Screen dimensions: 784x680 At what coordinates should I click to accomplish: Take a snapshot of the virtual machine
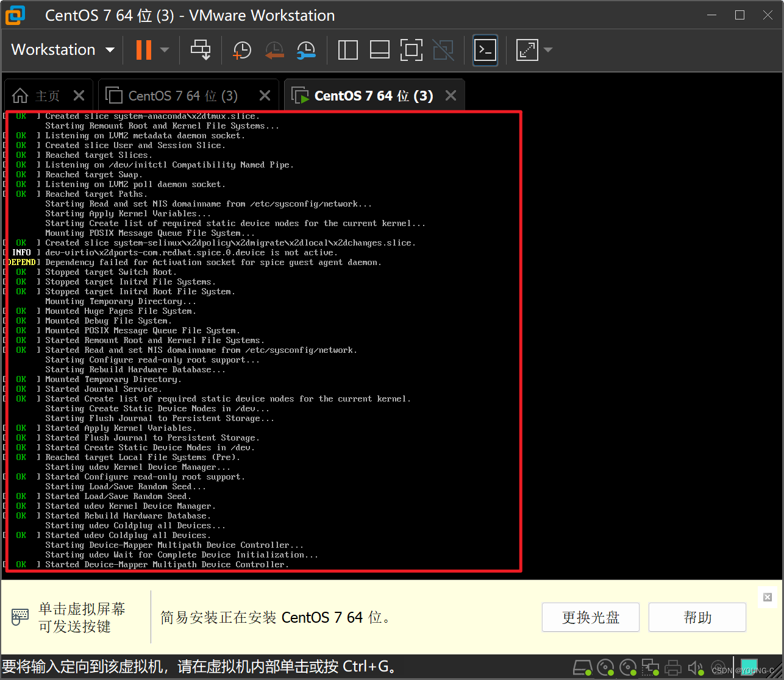[x=242, y=50]
